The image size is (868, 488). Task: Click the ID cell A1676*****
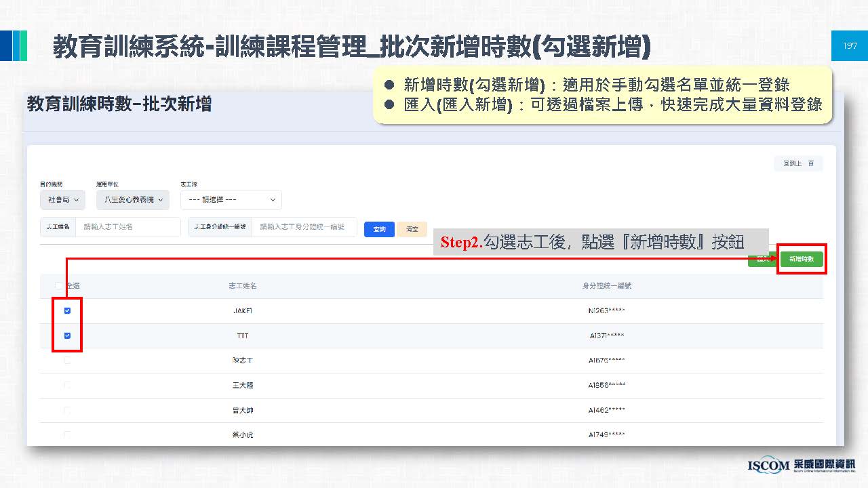606,361
